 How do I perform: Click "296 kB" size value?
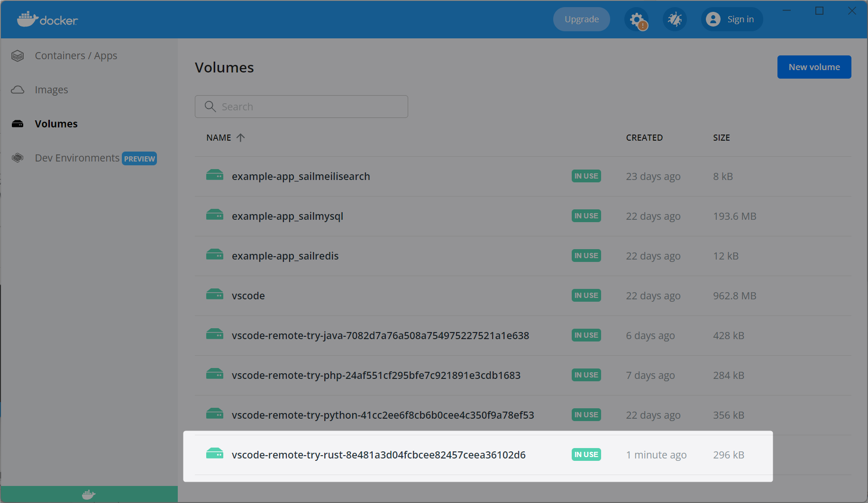pyautogui.click(x=729, y=455)
